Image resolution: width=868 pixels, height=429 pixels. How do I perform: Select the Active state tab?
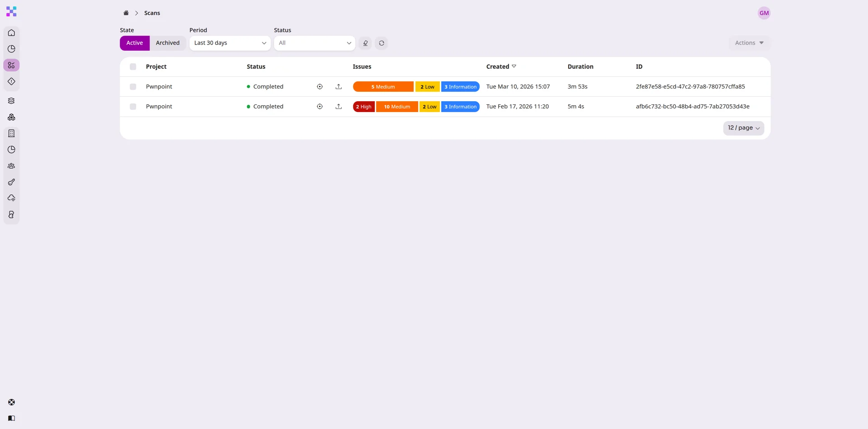pyautogui.click(x=135, y=43)
